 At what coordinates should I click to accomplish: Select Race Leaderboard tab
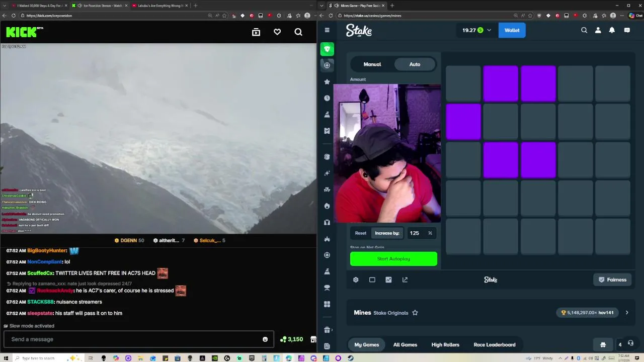(495, 344)
